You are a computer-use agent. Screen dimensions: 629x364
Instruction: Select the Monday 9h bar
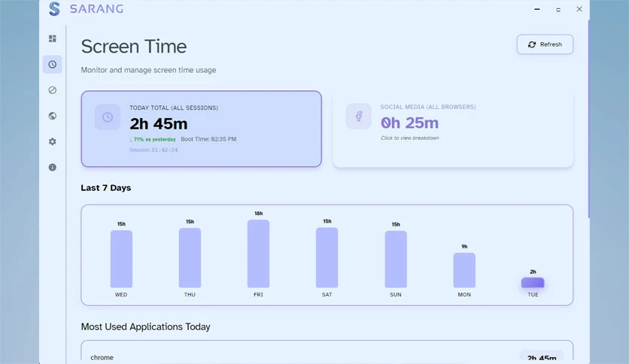pyautogui.click(x=464, y=270)
